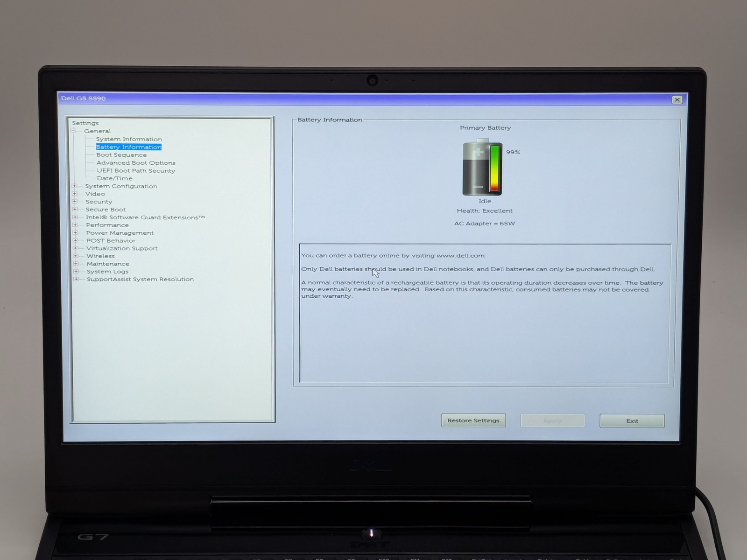Click the Dell G5 5590 title bar
Image resolution: width=747 pixels, height=560 pixels.
372,99
